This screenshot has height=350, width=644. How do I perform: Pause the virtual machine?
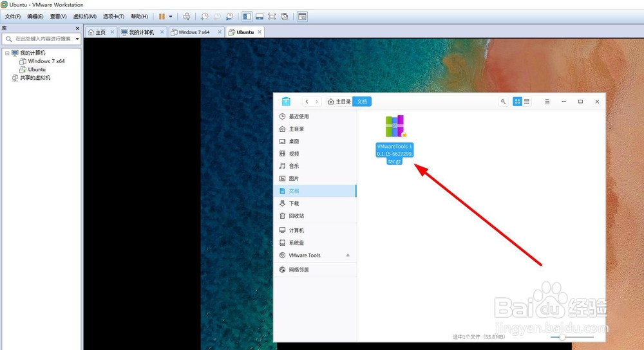pyautogui.click(x=162, y=17)
